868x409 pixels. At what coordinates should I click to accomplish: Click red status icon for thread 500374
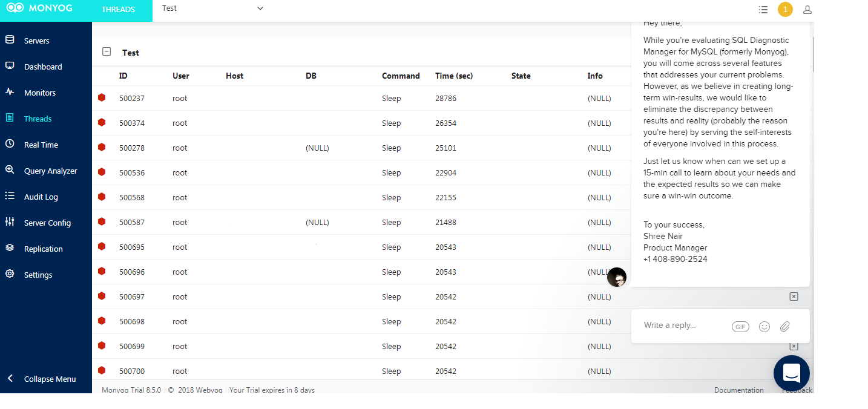(x=102, y=122)
